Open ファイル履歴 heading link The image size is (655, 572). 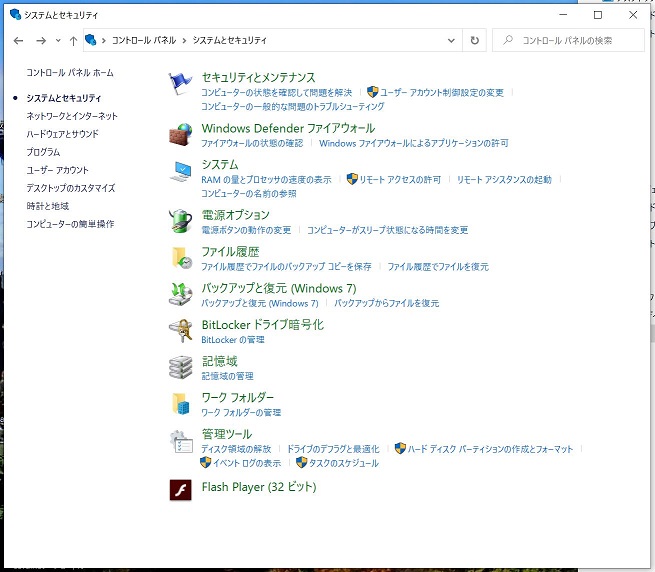(231, 252)
